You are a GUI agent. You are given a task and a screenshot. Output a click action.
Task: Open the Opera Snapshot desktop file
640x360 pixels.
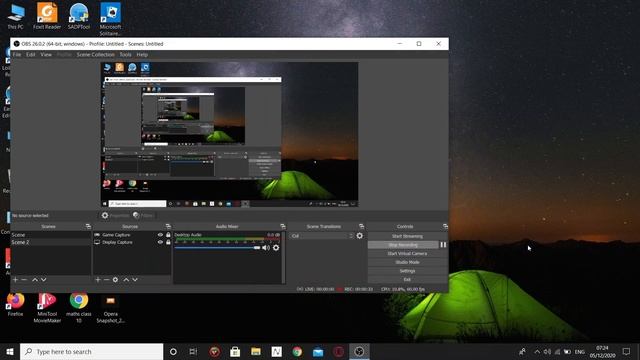coord(110,308)
